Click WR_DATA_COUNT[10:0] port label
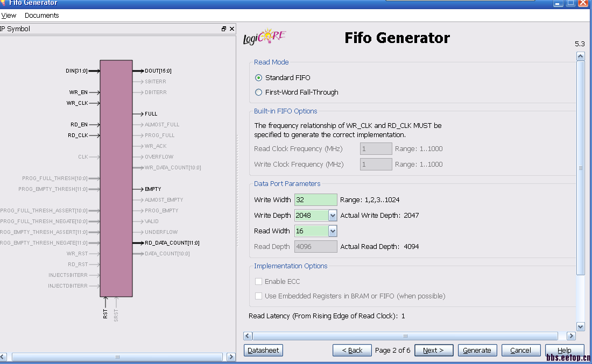Image resolution: width=592 pixels, height=364 pixels. [x=173, y=167]
